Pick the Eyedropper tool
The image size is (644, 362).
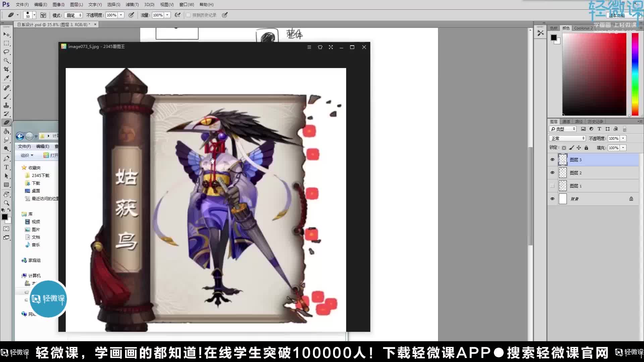pyautogui.click(x=6, y=78)
